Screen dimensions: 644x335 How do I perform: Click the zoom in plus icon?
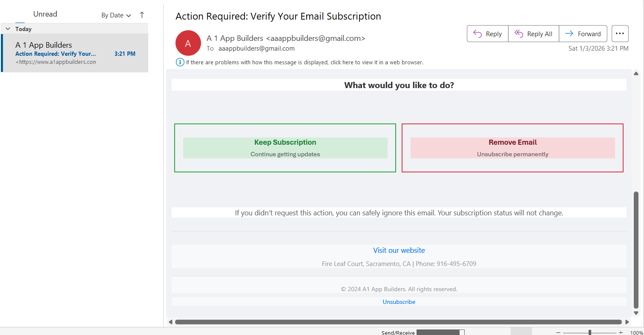point(621,332)
